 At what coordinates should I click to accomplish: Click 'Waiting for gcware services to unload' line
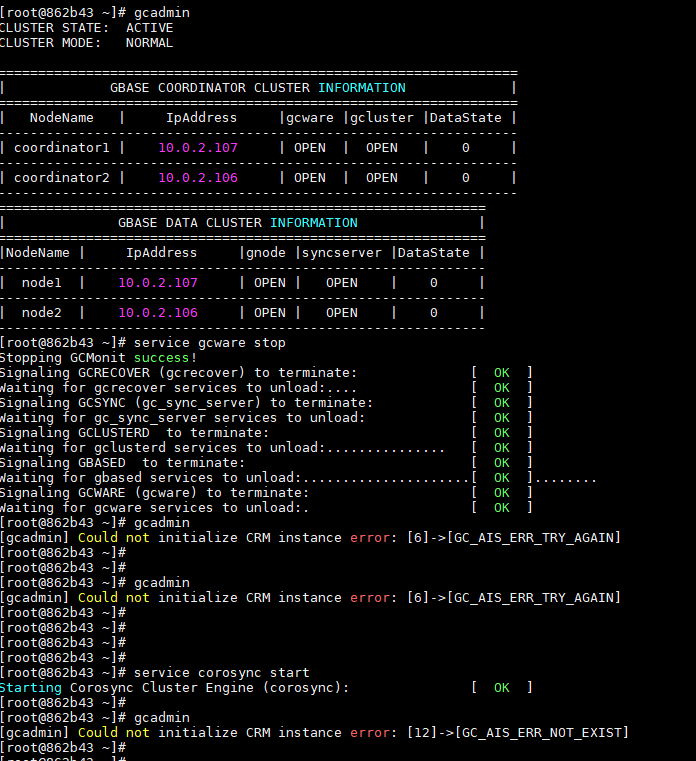click(x=154, y=508)
